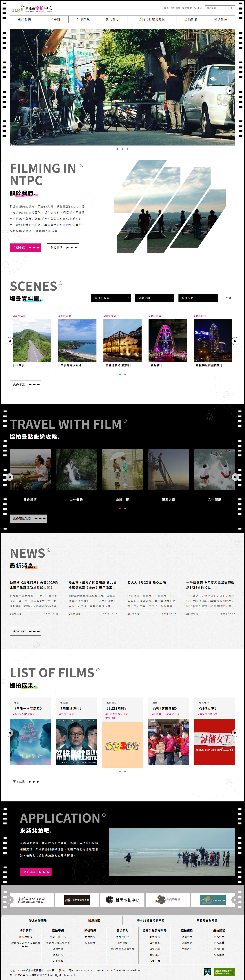Open news 動畫片《房裡的海》勇奪2019
This screenshot has width=245, height=980.
tap(34, 585)
